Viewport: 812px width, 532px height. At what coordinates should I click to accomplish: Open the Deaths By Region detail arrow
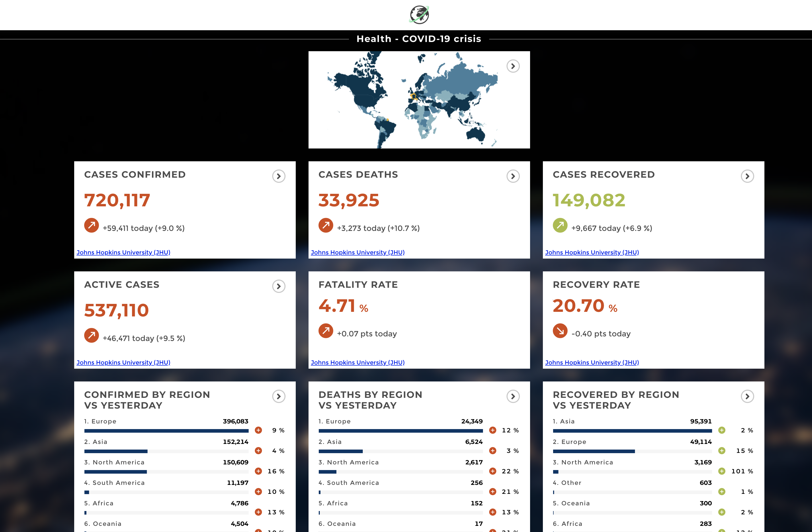[x=513, y=396]
